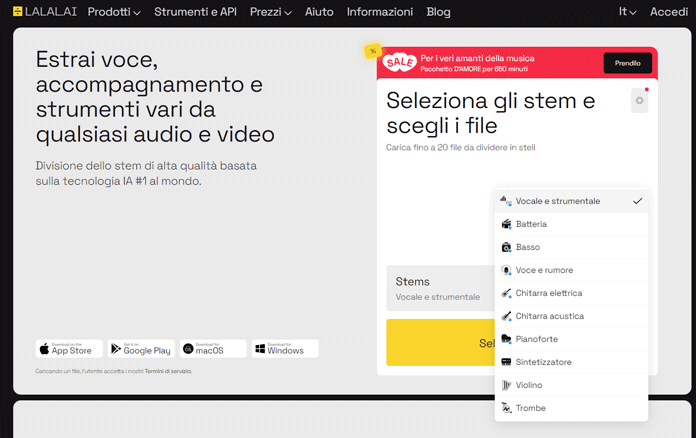Select the Sintetizzatore stem option
696x438 pixels.
pyautogui.click(x=571, y=362)
